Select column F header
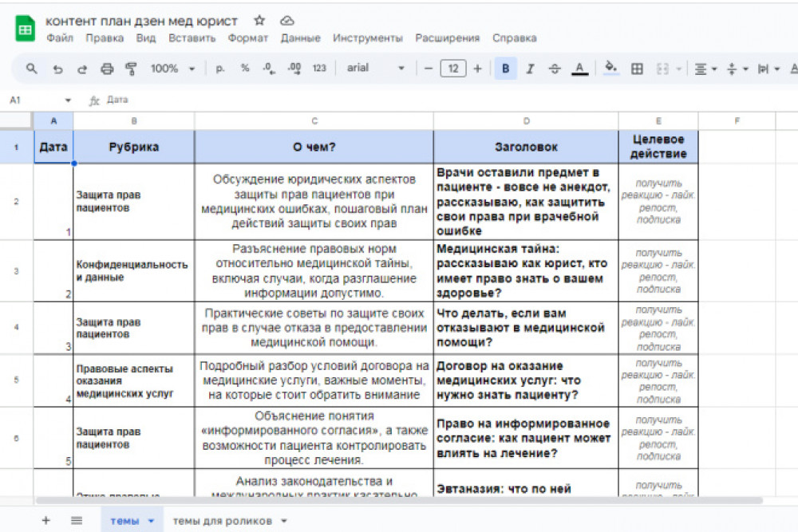 737,120
